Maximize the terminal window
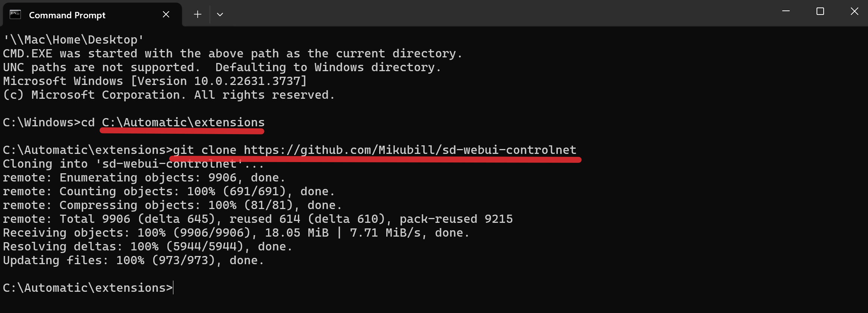Viewport: 868px width, 313px height. [x=820, y=12]
